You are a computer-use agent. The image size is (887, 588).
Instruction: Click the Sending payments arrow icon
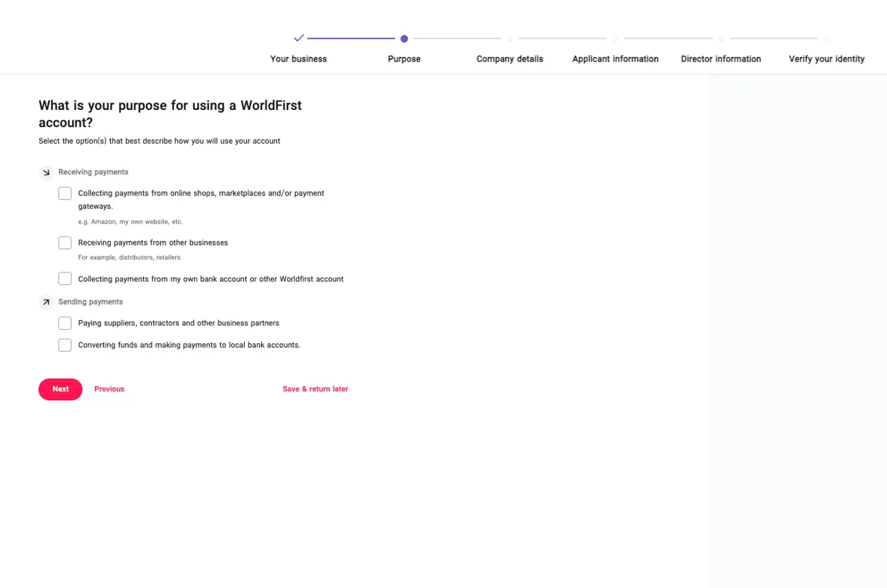coord(46,302)
